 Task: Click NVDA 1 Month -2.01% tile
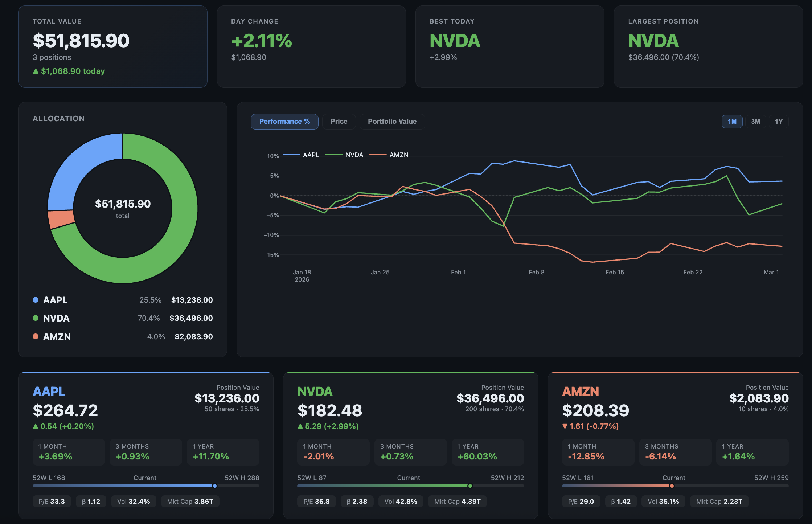pos(333,452)
